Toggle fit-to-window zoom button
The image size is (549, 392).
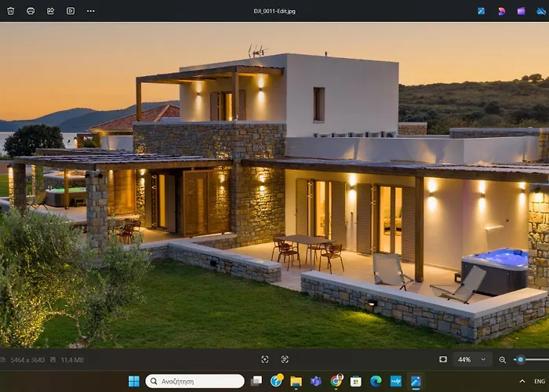[443, 359]
